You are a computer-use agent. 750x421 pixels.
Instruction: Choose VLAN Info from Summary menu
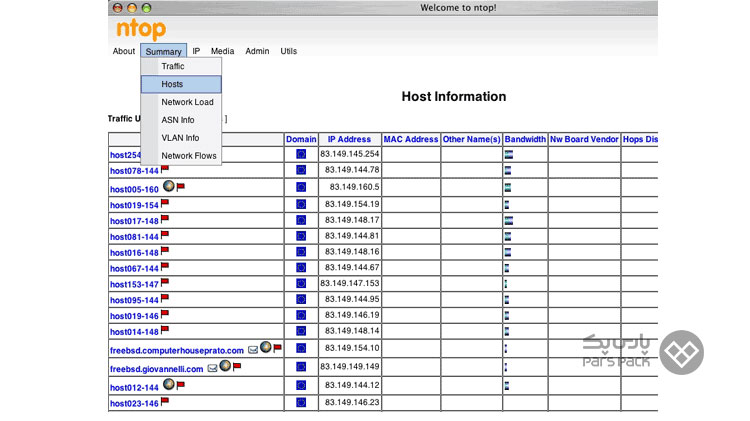point(181,138)
